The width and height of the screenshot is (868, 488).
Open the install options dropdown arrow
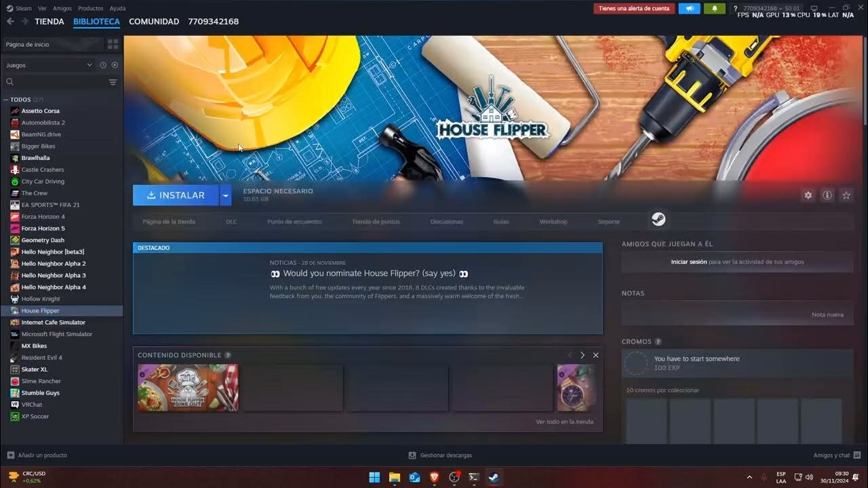coord(226,195)
